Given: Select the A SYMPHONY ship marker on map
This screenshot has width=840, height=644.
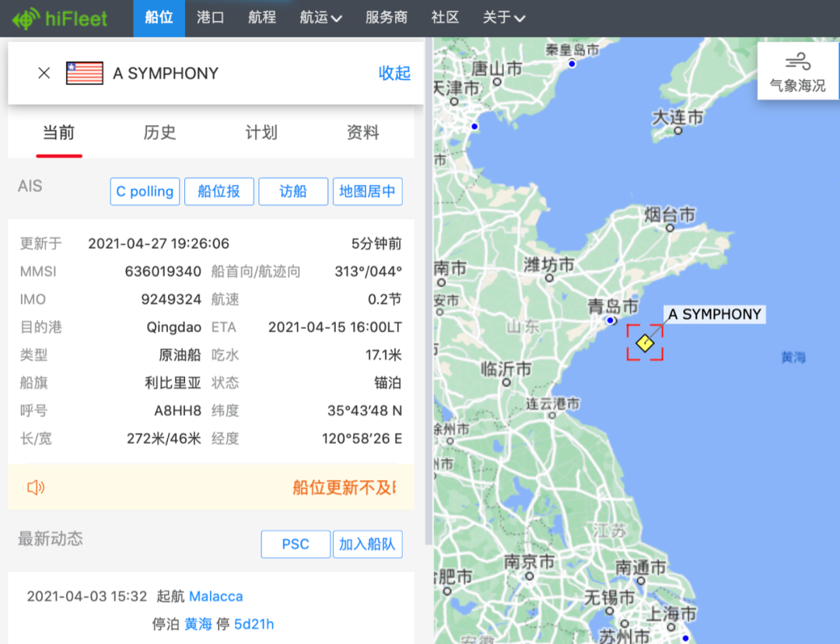Looking at the screenshot, I should pos(645,343).
